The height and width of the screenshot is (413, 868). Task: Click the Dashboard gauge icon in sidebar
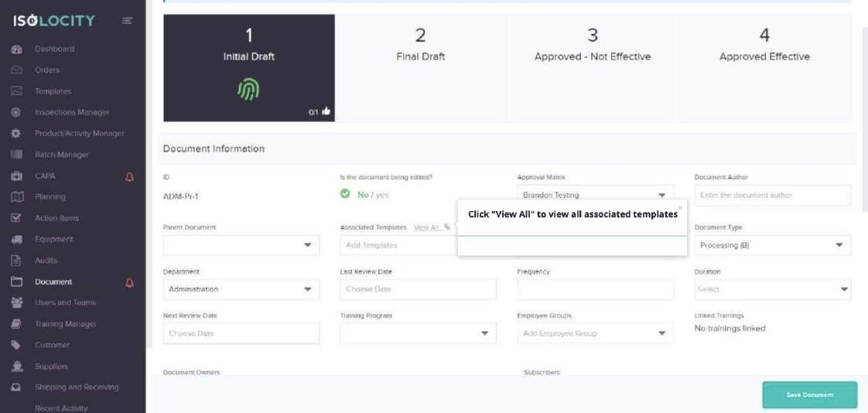tap(16, 49)
